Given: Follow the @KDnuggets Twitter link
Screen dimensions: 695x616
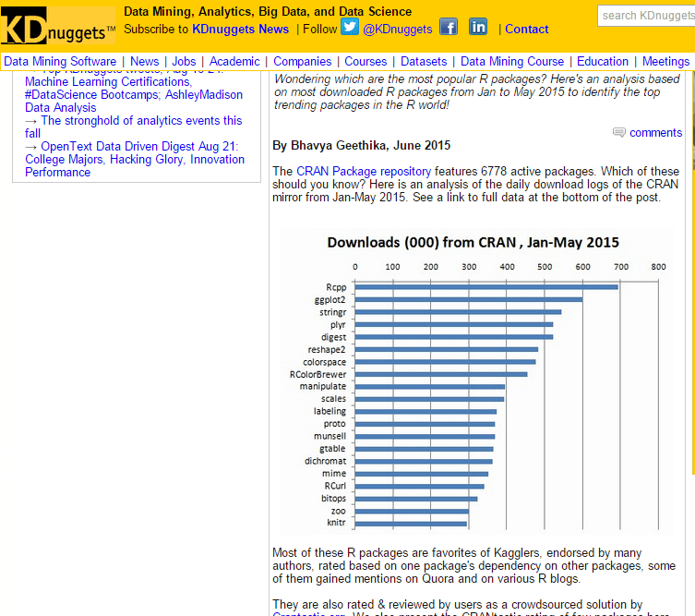Looking at the screenshot, I should point(398,30).
